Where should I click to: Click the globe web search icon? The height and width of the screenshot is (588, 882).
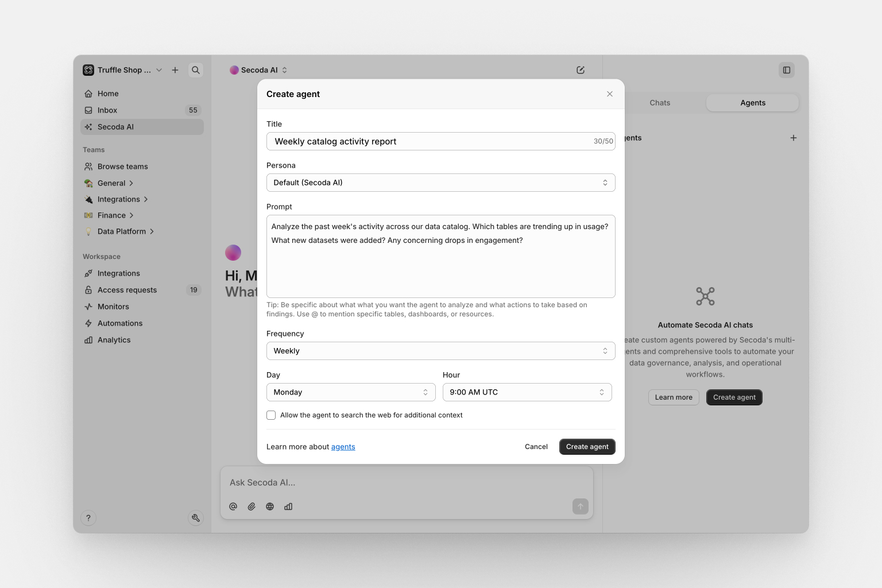click(270, 506)
